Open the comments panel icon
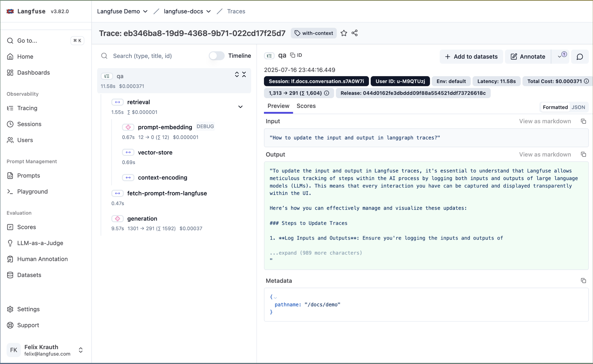The width and height of the screenshot is (593, 364). coord(579,57)
